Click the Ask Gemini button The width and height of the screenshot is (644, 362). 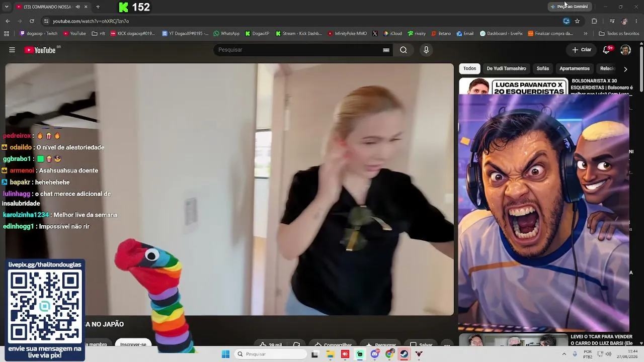click(x=569, y=7)
